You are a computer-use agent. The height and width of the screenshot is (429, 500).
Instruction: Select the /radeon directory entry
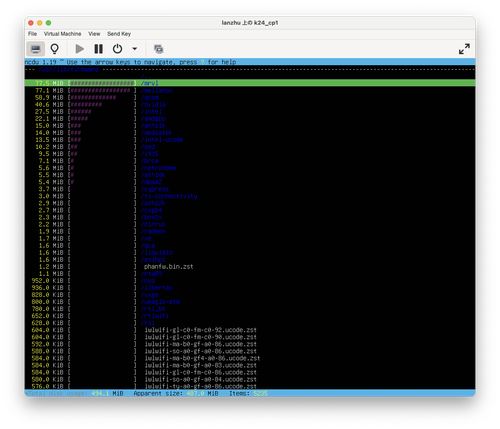153,231
